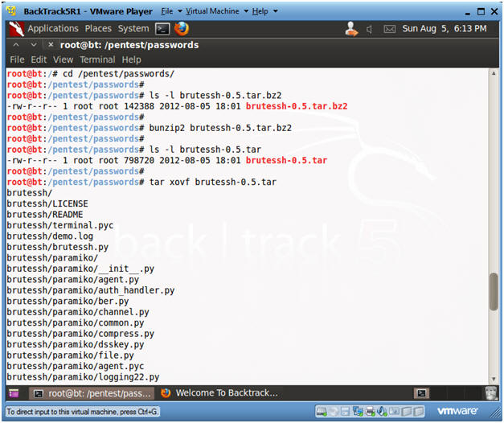Click brutessh/paramiko/compress.py line
This screenshot has width=504, height=423.
(80, 334)
